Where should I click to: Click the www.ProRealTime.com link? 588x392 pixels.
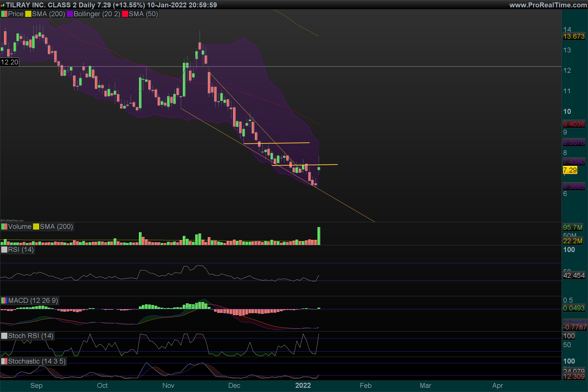pyautogui.click(x=548, y=5)
